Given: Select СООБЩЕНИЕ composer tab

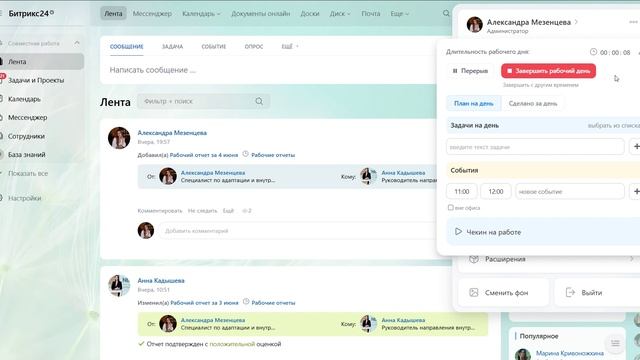Looking at the screenshot, I should pyautogui.click(x=127, y=47).
